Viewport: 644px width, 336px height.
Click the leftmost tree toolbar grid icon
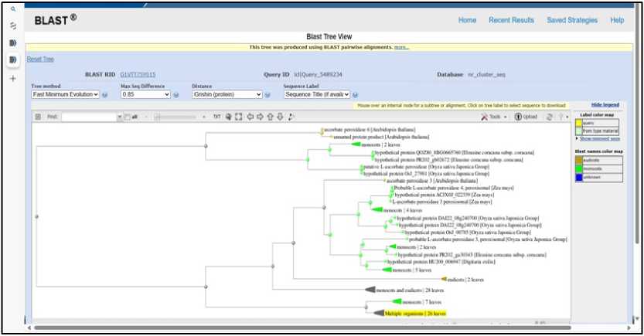(x=38, y=117)
